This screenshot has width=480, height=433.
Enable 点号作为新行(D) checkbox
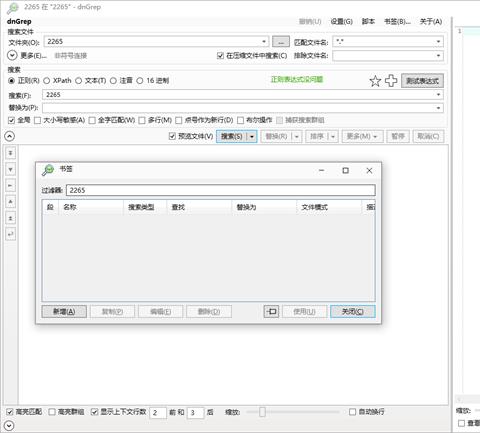(179, 120)
